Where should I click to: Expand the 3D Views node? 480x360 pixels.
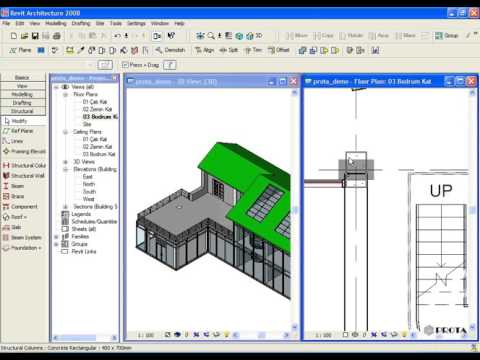65,162
